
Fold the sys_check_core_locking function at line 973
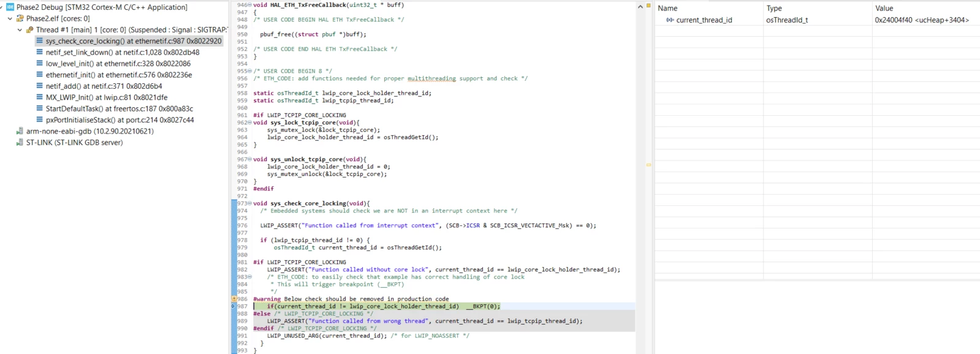250,203
